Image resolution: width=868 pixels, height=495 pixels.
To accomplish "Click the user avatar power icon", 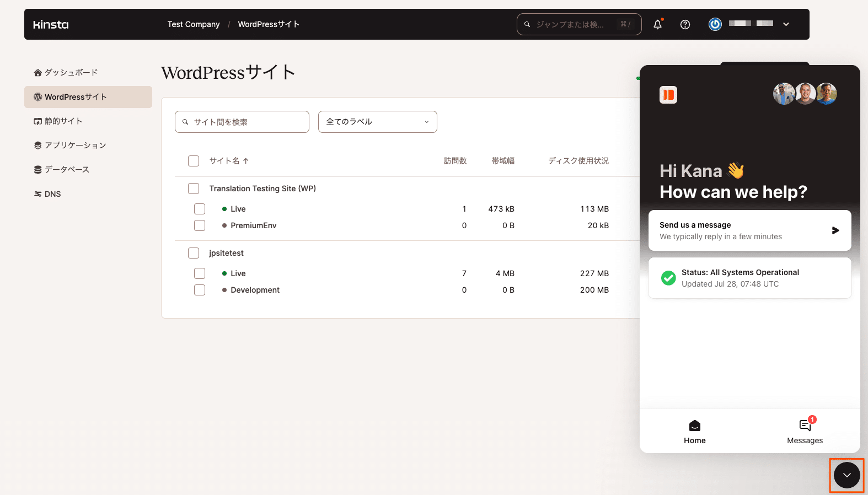I will 715,24.
